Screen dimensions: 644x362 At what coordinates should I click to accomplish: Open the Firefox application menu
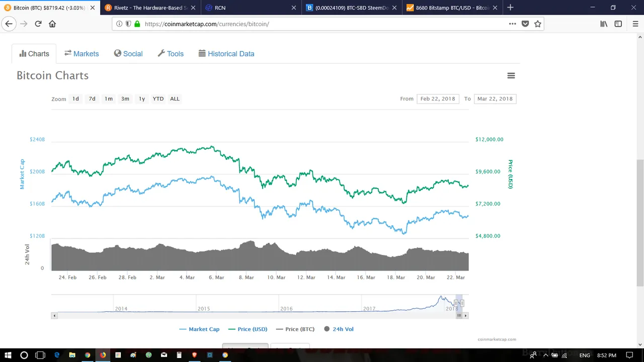coord(635,24)
